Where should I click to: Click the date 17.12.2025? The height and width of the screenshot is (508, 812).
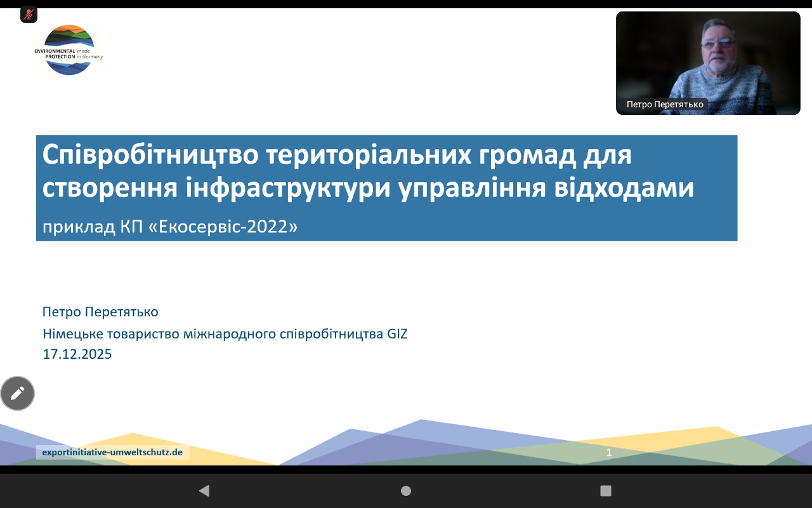click(x=77, y=354)
